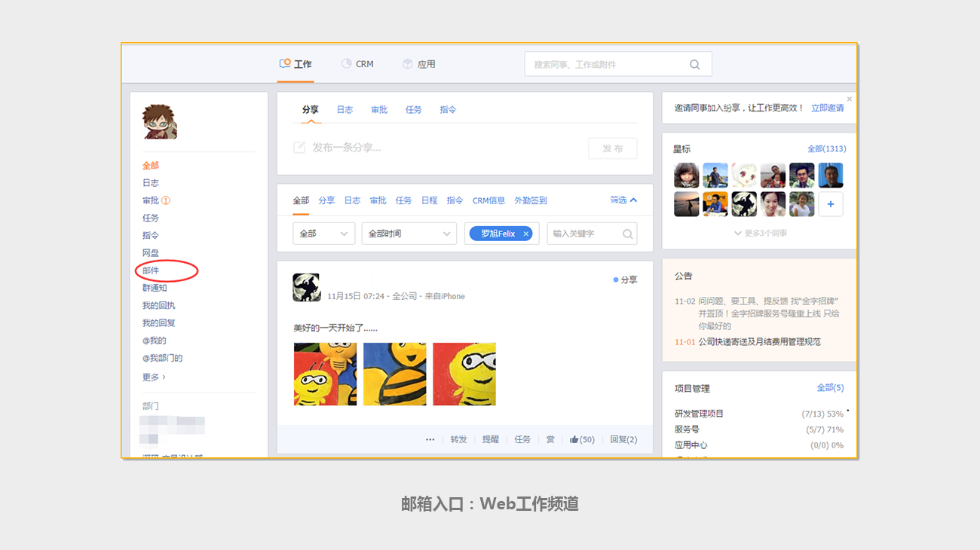980x550 pixels.
Task: Open 邮件 in the left sidebar
Action: pyautogui.click(x=151, y=270)
